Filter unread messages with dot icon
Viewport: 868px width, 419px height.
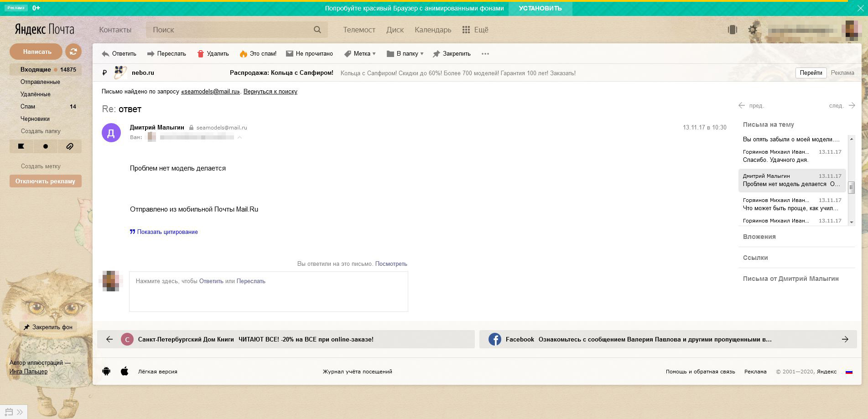[x=45, y=146]
